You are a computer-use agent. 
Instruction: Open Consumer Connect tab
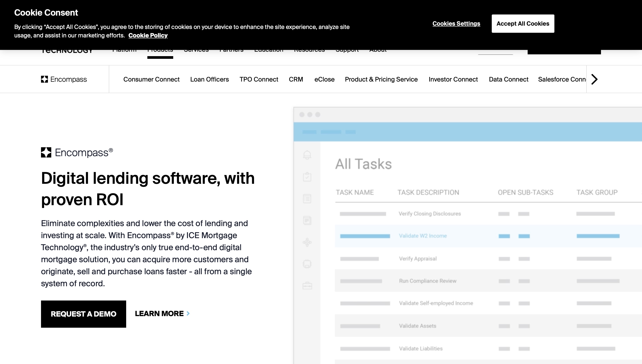point(151,79)
